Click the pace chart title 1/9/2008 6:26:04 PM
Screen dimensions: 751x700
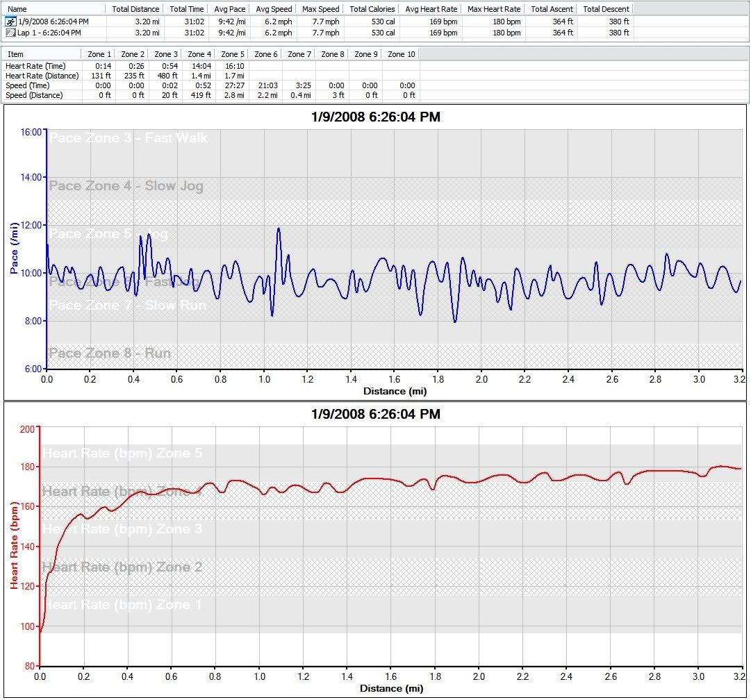click(x=375, y=117)
